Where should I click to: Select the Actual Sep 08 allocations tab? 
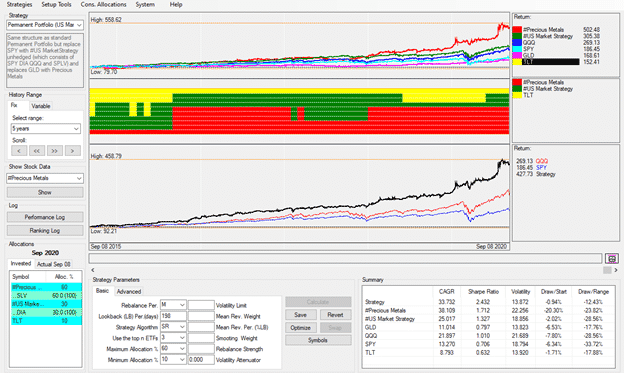53,264
